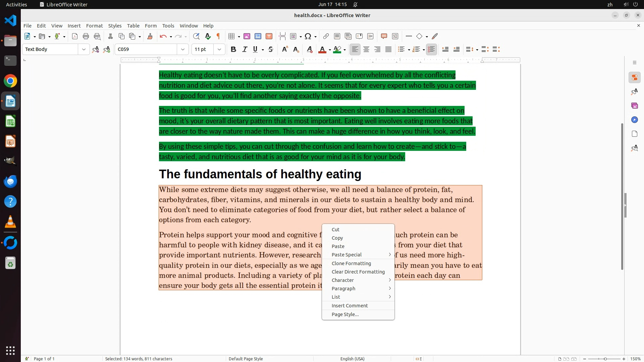Screen dimensions: 644x362
Task: Open the Format menu
Action: click(94, 26)
